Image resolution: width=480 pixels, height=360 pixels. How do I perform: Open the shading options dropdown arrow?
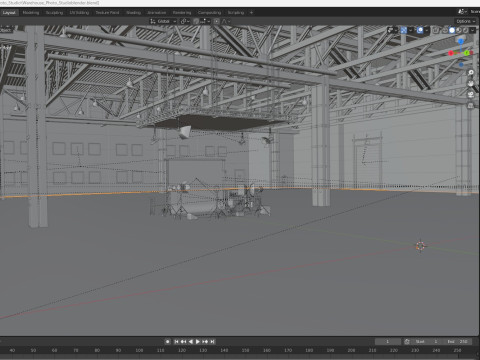(473, 30)
